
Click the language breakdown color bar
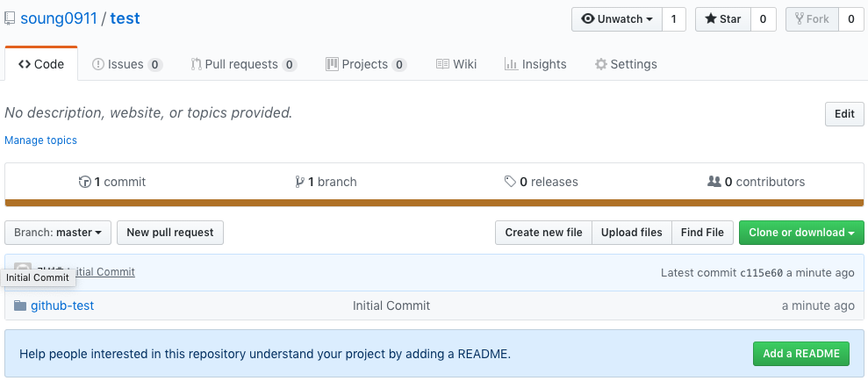pyautogui.click(x=434, y=203)
